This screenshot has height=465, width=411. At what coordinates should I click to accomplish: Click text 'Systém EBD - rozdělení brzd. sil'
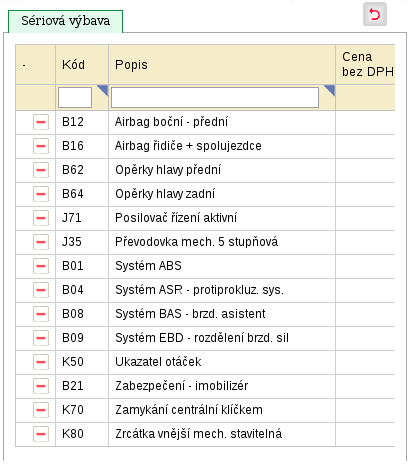tap(202, 338)
